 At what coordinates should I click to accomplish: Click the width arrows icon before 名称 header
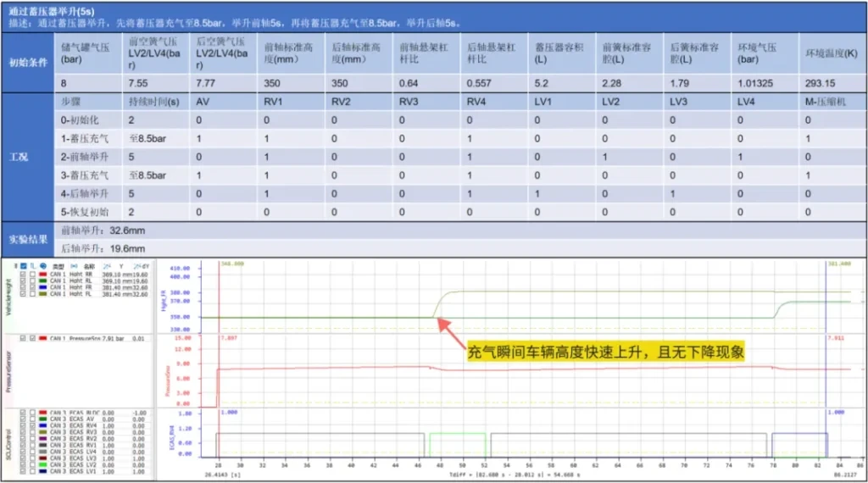pos(74,265)
